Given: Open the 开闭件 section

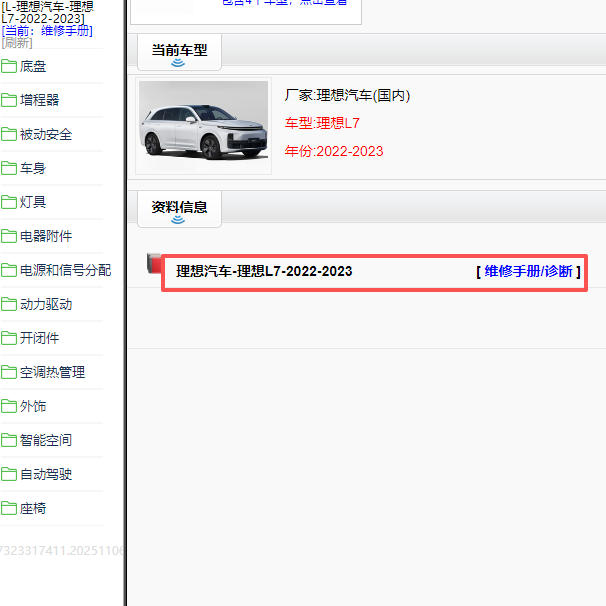Looking at the screenshot, I should click(39, 338).
